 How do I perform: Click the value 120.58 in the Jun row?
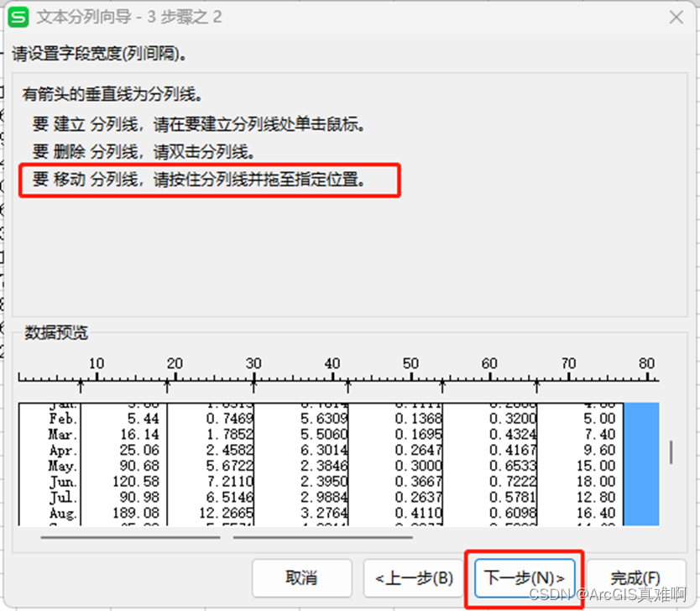pos(136,482)
